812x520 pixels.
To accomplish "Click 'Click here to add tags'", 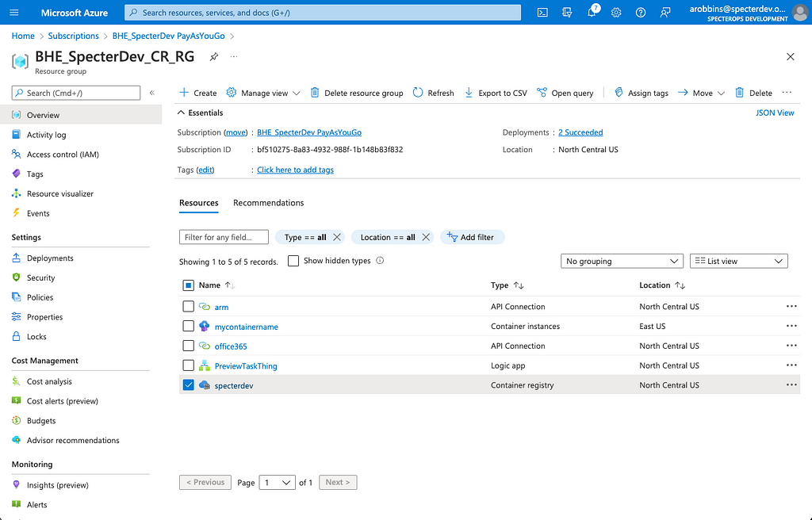I will (x=295, y=170).
